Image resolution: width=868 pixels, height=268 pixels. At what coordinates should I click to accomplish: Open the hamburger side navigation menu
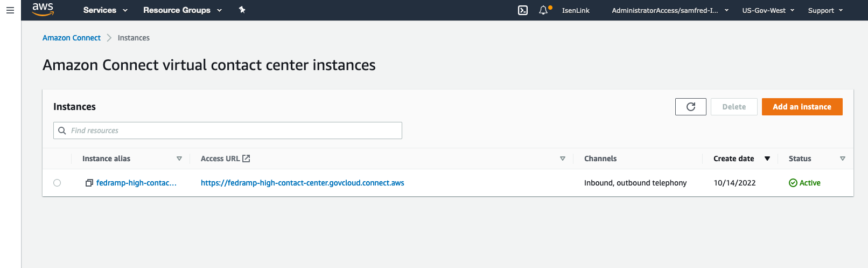tap(10, 10)
